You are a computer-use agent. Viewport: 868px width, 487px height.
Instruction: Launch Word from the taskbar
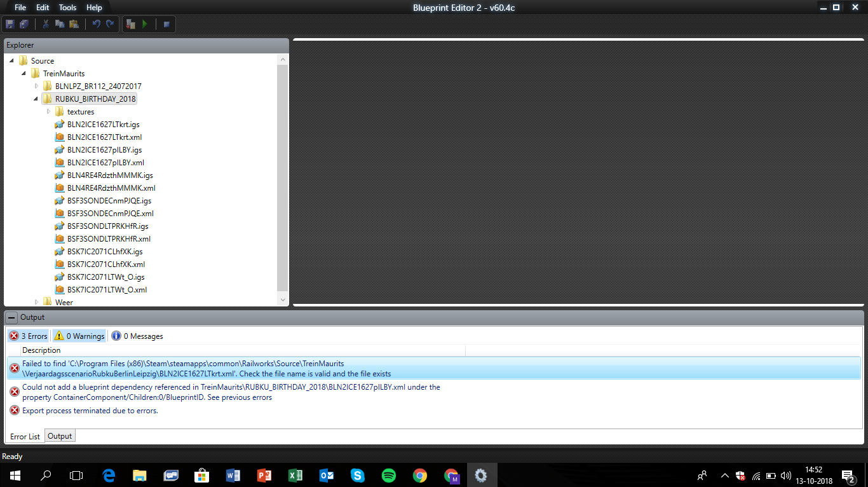[x=233, y=475]
